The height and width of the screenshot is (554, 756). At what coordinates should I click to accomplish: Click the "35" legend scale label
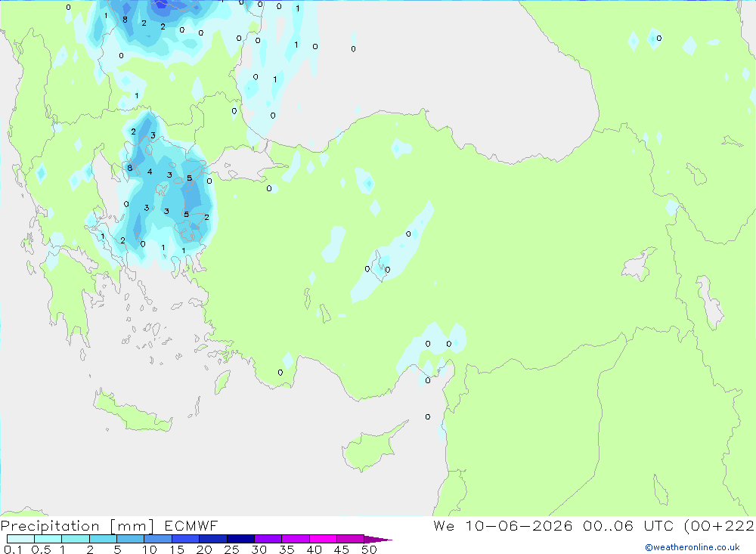tap(287, 549)
